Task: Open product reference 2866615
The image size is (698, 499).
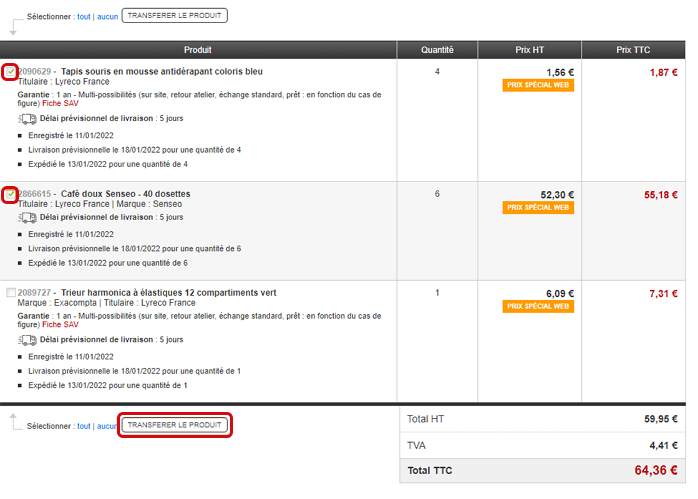Action: click(x=37, y=194)
